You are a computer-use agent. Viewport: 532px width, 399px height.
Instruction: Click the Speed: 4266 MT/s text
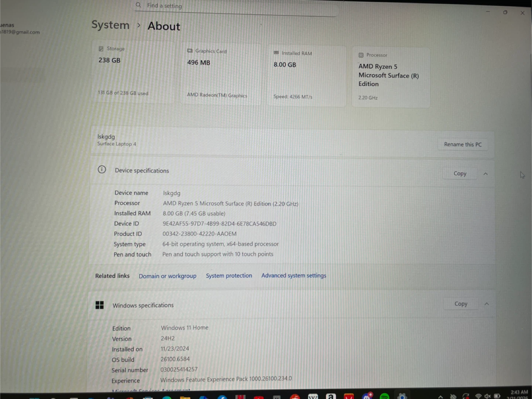pos(293,97)
